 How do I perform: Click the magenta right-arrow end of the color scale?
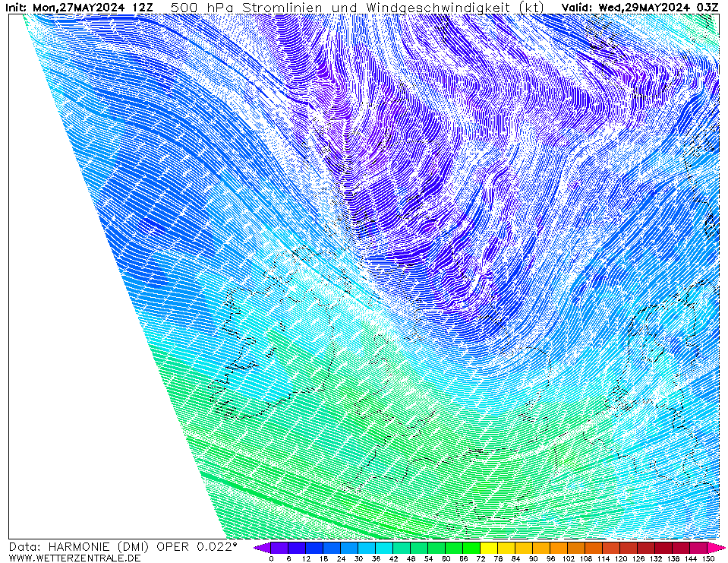716,548
